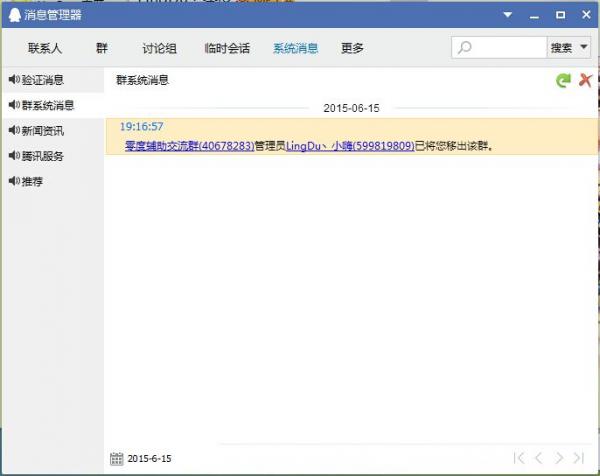
Task: Select 推荐 in the sidebar
Action: pos(53,181)
